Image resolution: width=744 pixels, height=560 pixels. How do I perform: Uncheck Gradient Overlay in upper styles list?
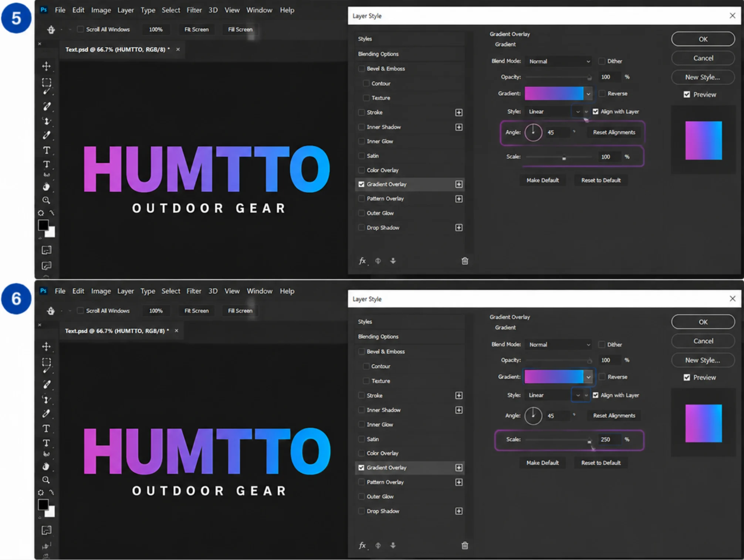(361, 184)
